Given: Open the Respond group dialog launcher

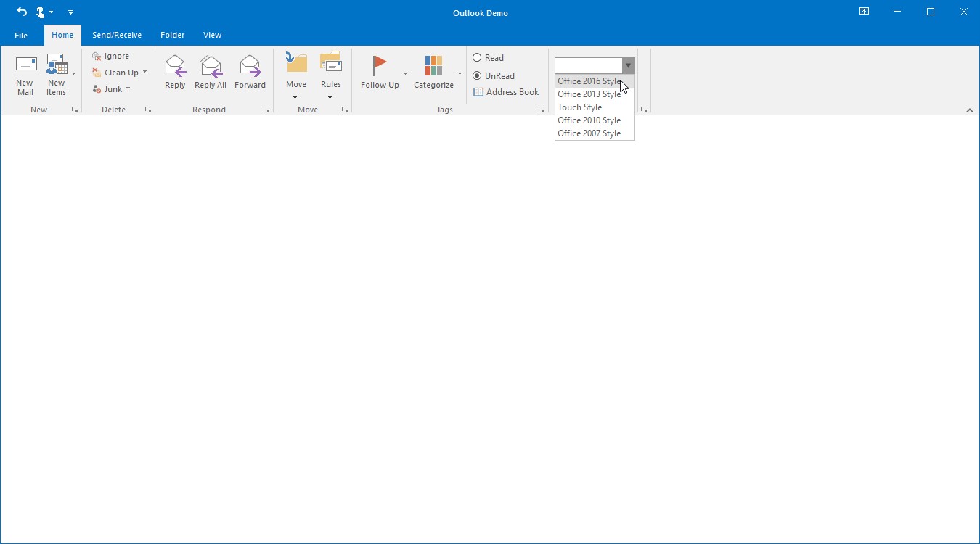Looking at the screenshot, I should (x=266, y=109).
